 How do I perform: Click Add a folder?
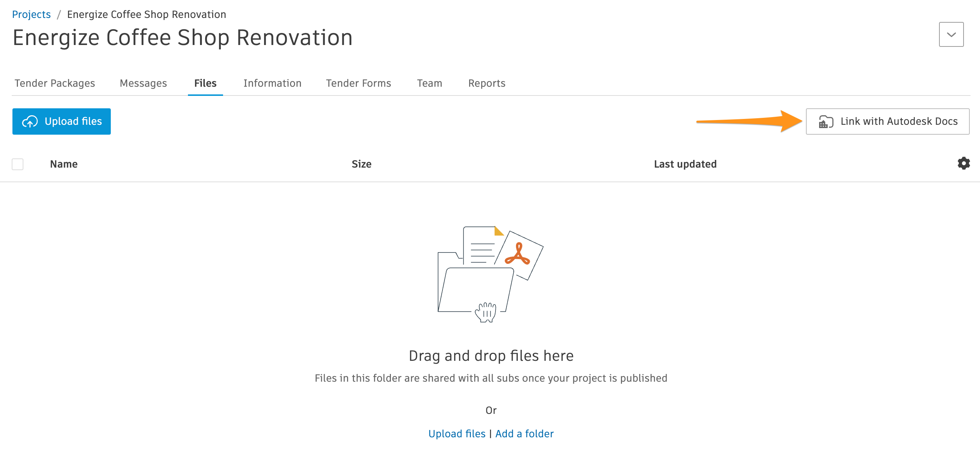[525, 434]
